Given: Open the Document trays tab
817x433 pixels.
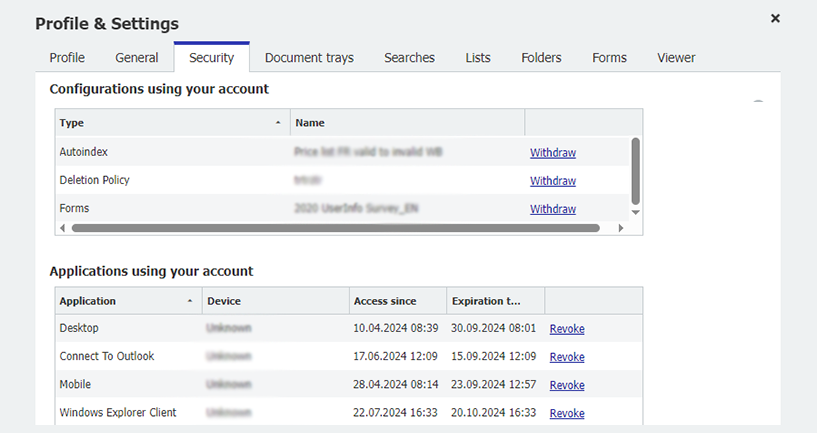Looking at the screenshot, I should pyautogui.click(x=309, y=58).
